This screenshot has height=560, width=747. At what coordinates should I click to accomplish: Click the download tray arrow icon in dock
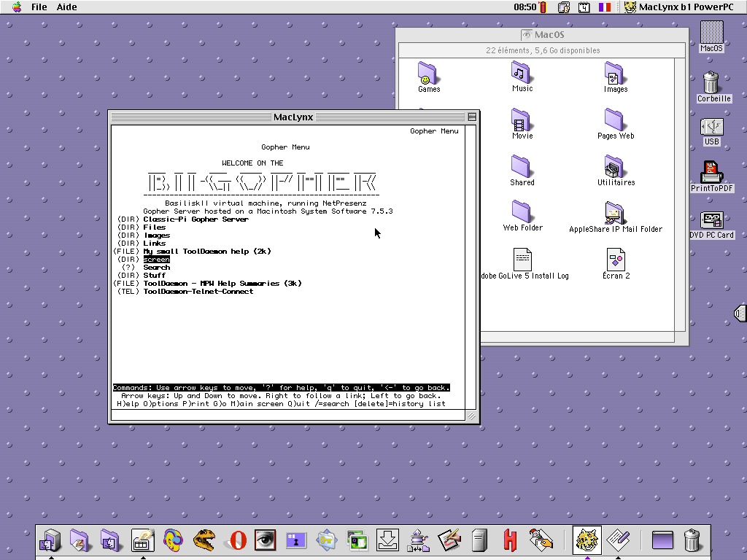[x=387, y=540]
